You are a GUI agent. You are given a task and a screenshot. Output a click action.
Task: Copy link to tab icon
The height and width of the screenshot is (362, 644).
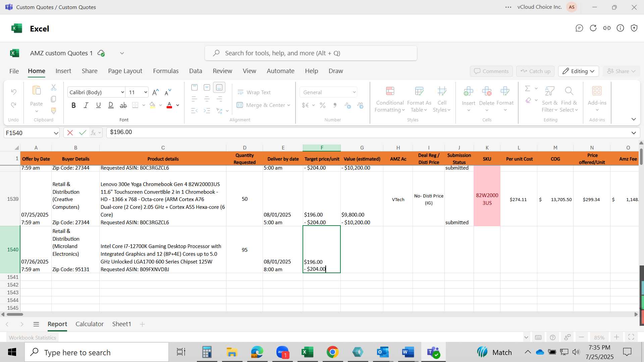pyautogui.click(x=607, y=28)
